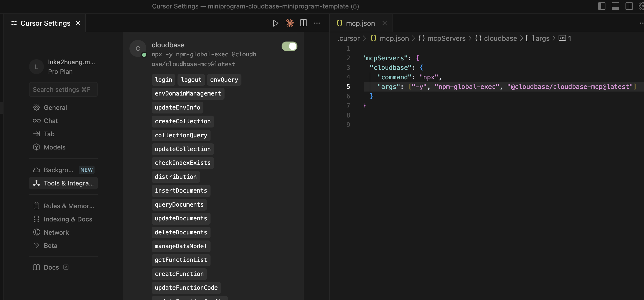The width and height of the screenshot is (644, 300).
Task: Toggle the bottom panel layout icon
Action: 615,6
